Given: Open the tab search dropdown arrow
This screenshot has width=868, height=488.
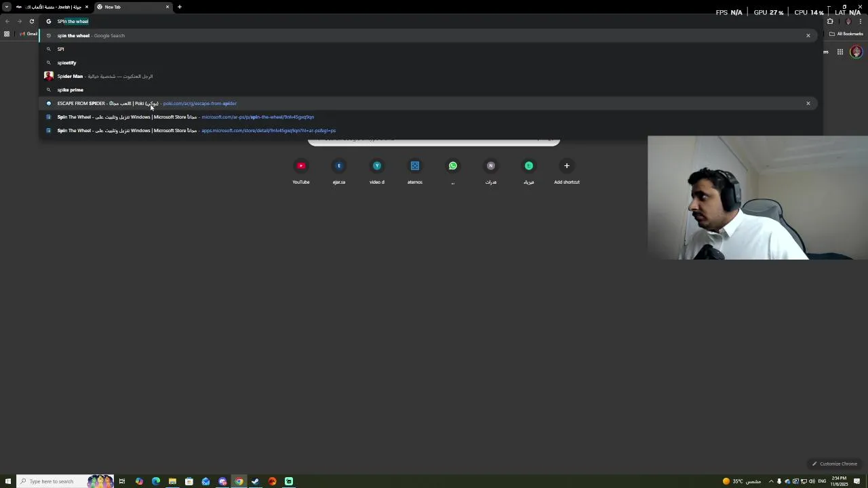Looking at the screenshot, I should [x=7, y=7].
